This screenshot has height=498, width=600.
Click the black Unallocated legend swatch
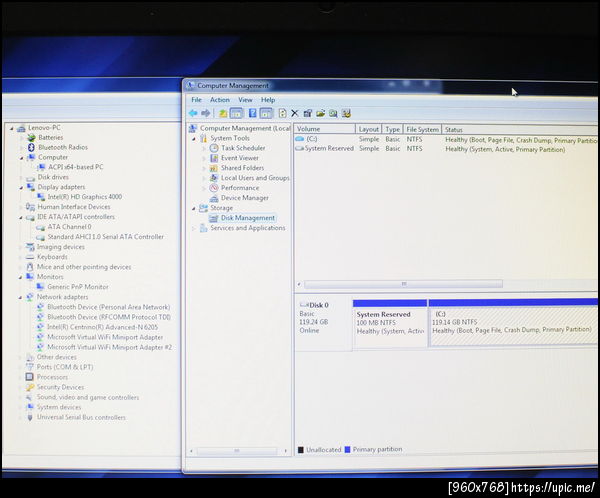(301, 449)
